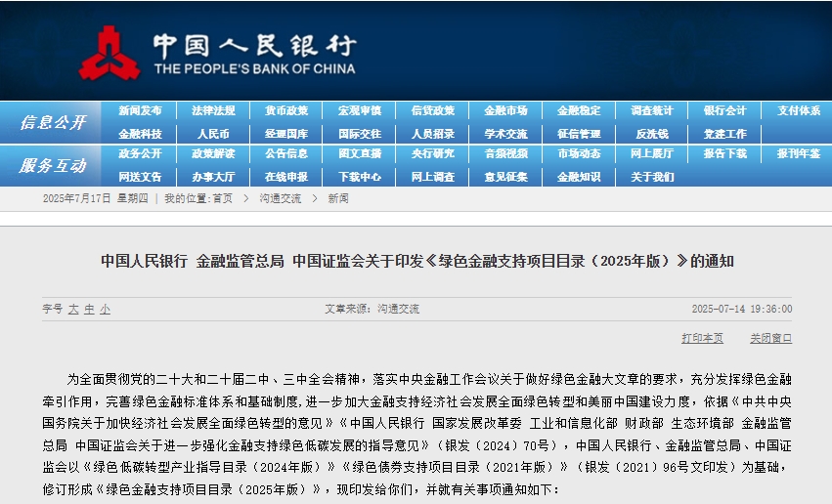Go to 银行会计 page
Screen dimensions: 832x504
[x=725, y=110]
